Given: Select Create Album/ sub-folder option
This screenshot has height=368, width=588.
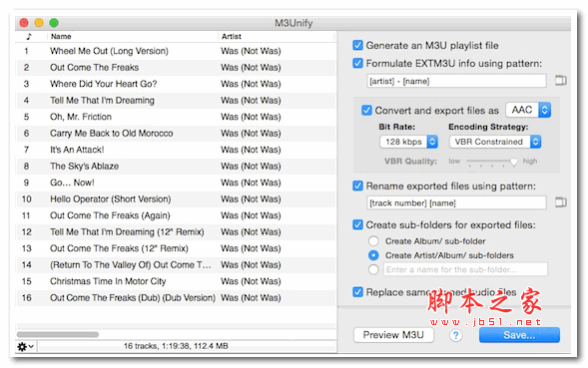Looking at the screenshot, I should tap(373, 241).
